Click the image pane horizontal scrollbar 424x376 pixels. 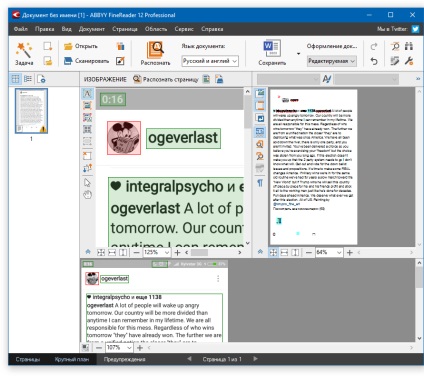tap(212, 252)
